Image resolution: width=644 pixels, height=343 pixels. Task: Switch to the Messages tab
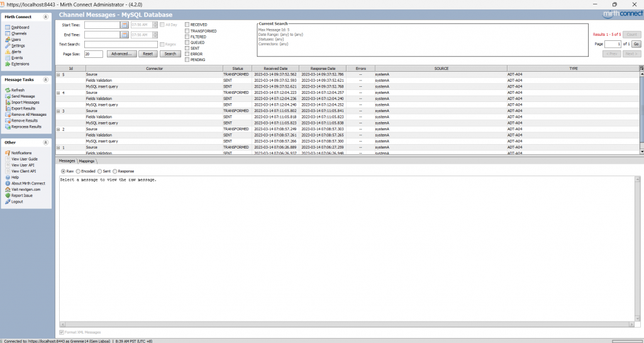click(x=67, y=161)
